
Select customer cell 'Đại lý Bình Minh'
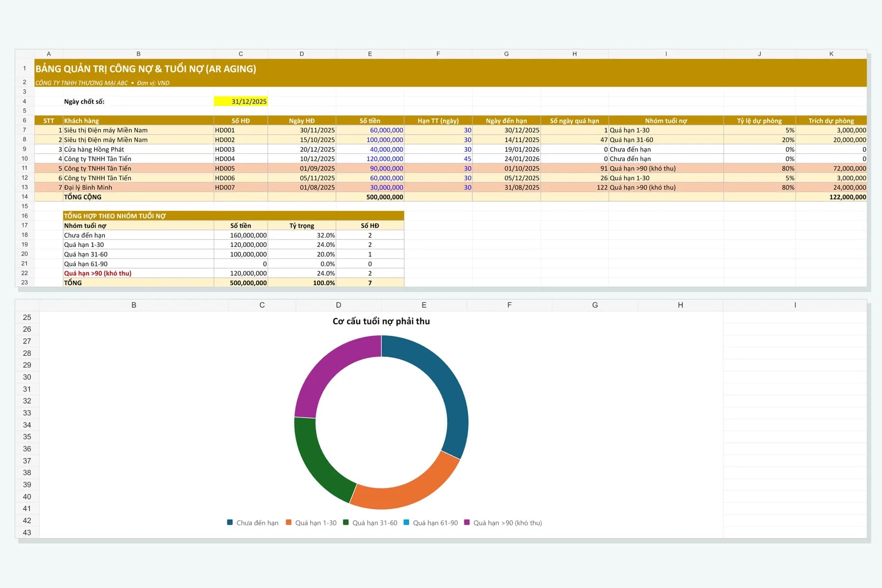138,187
